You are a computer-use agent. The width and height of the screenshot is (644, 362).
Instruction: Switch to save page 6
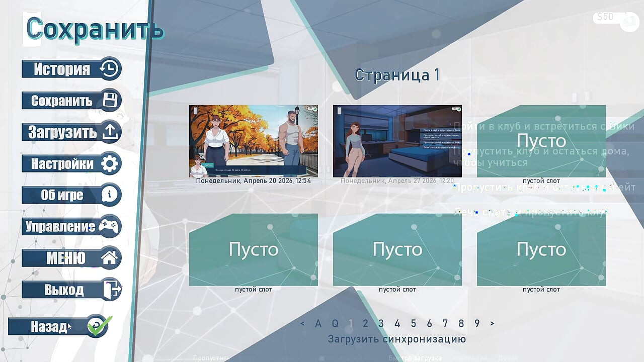click(x=429, y=323)
